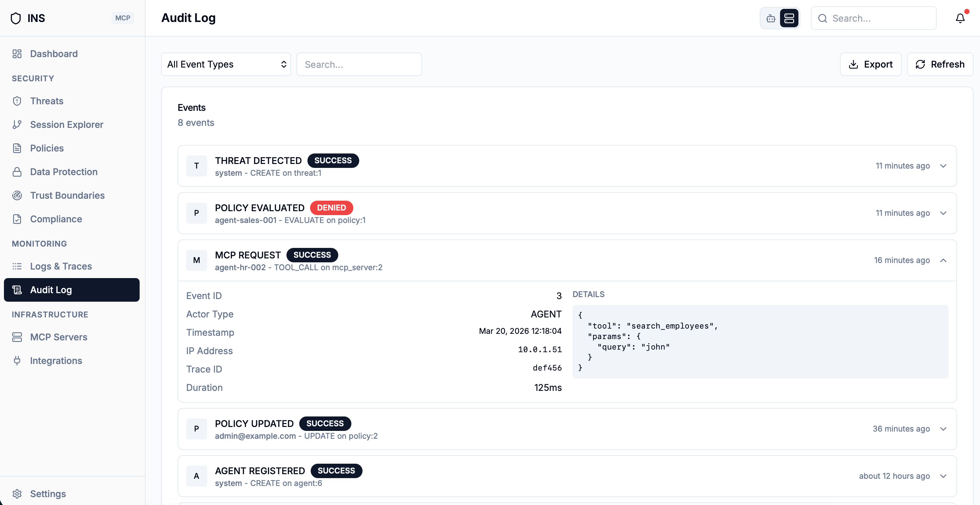Click the MCP Servers server icon

17,337
